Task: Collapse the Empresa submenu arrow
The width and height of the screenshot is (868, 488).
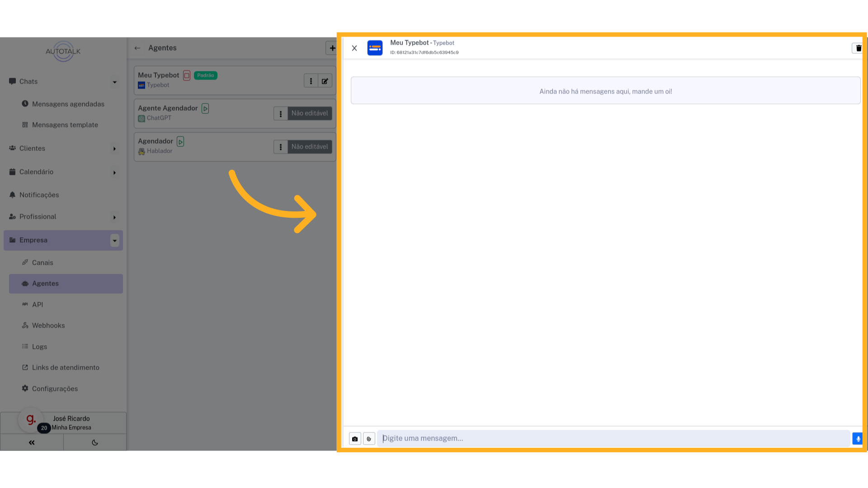Action: point(115,240)
